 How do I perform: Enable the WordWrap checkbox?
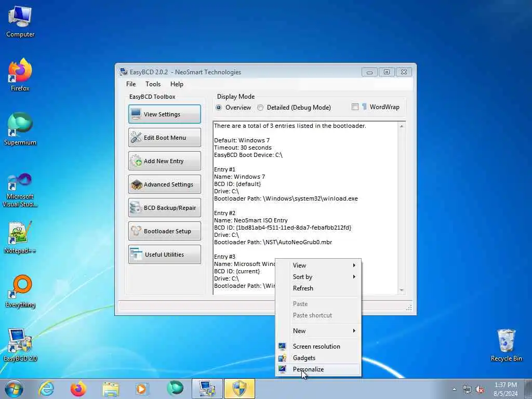[355, 107]
